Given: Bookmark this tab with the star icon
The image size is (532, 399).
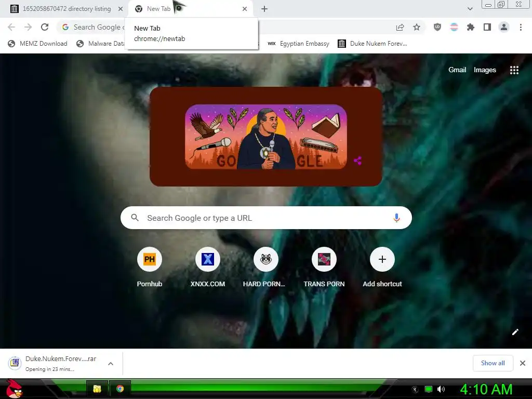Looking at the screenshot, I should click(x=417, y=27).
